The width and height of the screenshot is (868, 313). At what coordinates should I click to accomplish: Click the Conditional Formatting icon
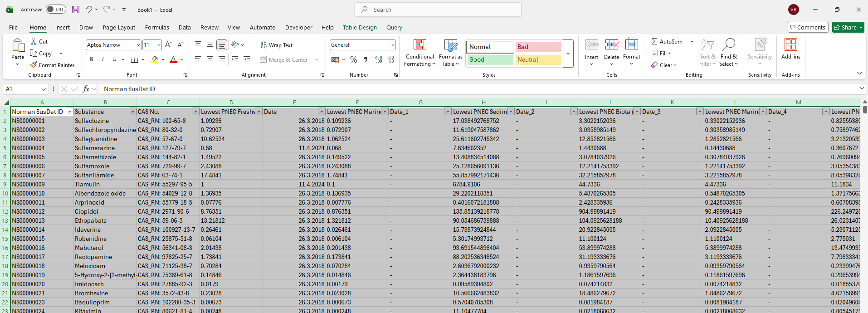point(419,45)
